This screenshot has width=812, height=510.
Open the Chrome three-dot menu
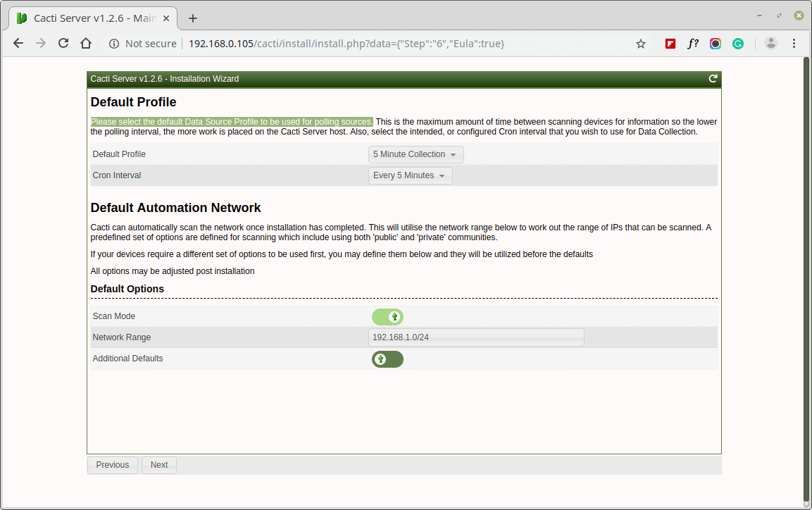[x=794, y=44]
